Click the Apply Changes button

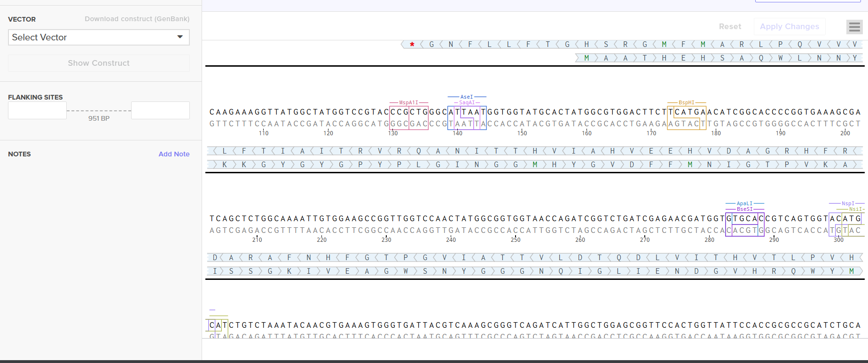tap(789, 27)
